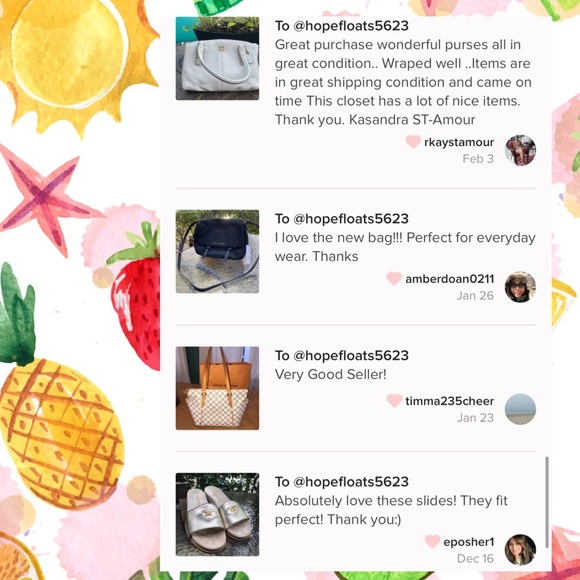580x580 pixels.
Task: Click username amberdoan0211
Action: (450, 279)
